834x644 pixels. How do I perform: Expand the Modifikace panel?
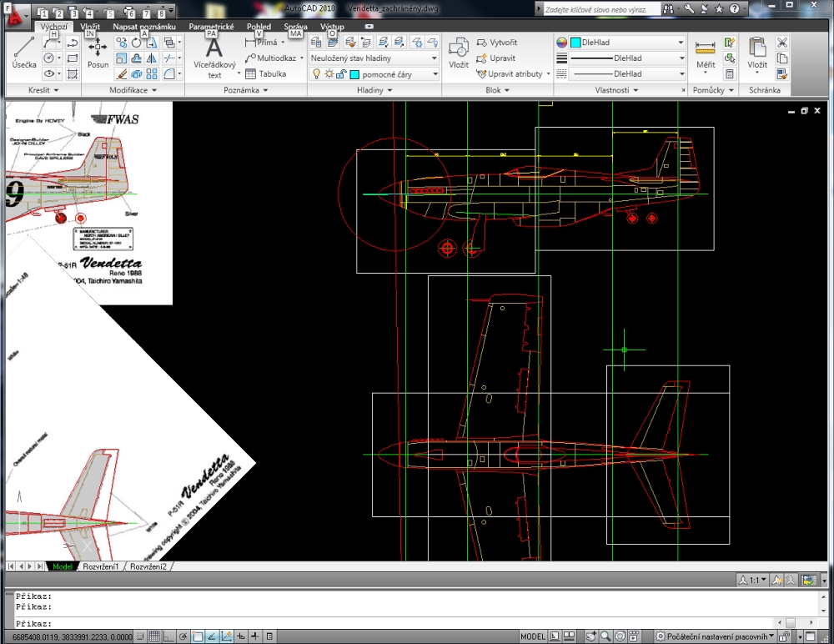pyautogui.click(x=133, y=90)
